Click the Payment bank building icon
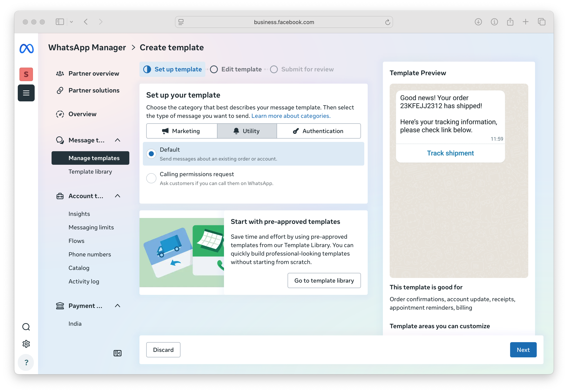The width and height of the screenshot is (568, 392). tap(60, 306)
